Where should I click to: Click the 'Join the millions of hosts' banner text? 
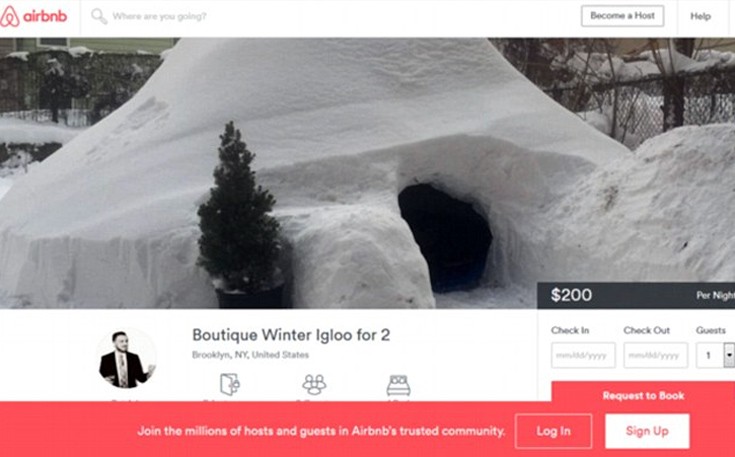321,431
